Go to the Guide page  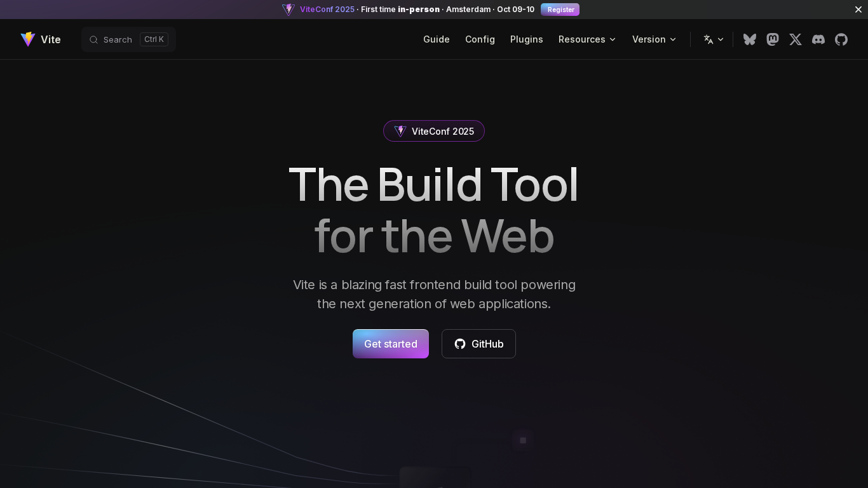coord(437,39)
